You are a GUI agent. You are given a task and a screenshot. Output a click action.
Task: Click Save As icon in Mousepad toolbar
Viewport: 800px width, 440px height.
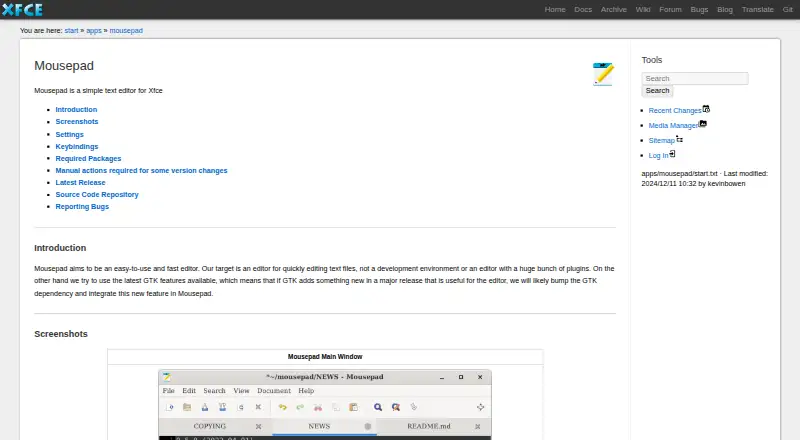(222, 407)
